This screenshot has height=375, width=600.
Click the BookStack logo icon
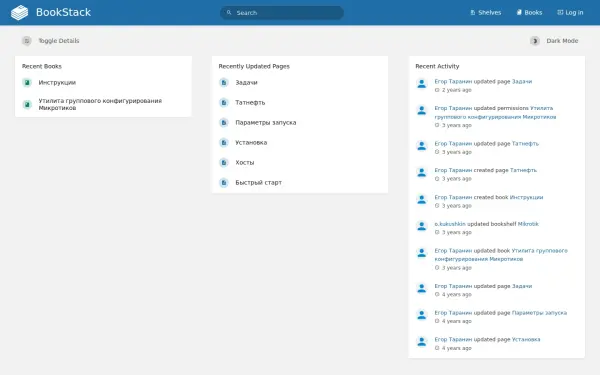pos(20,12)
